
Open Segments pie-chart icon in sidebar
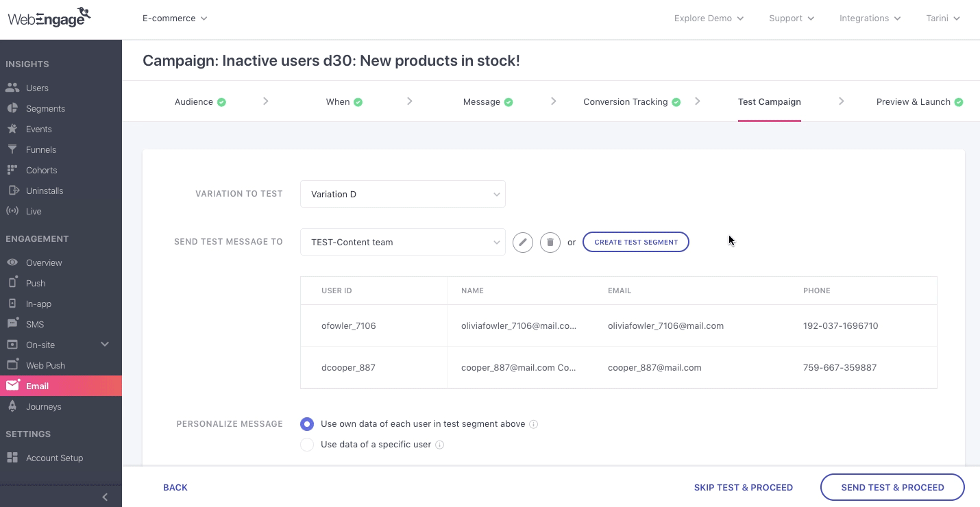12,108
